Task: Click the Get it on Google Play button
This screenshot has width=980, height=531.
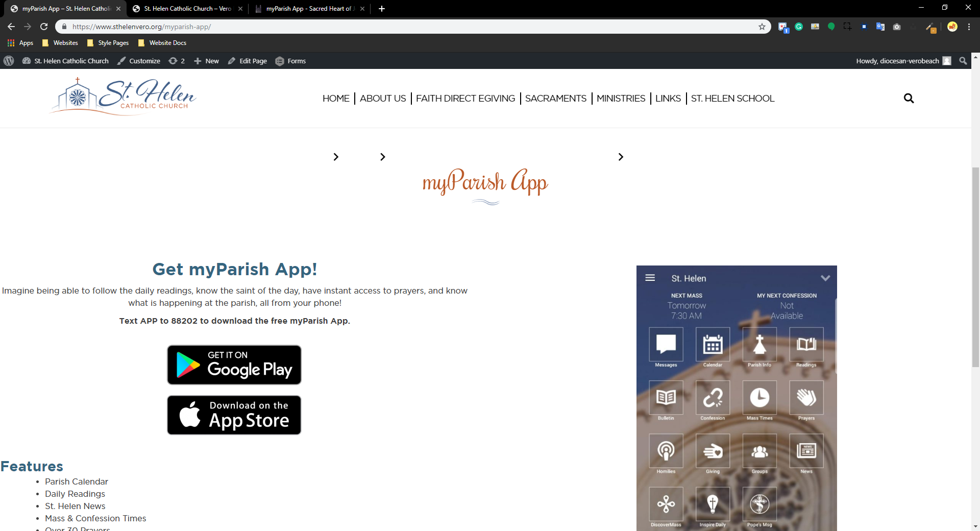Action: click(x=234, y=365)
